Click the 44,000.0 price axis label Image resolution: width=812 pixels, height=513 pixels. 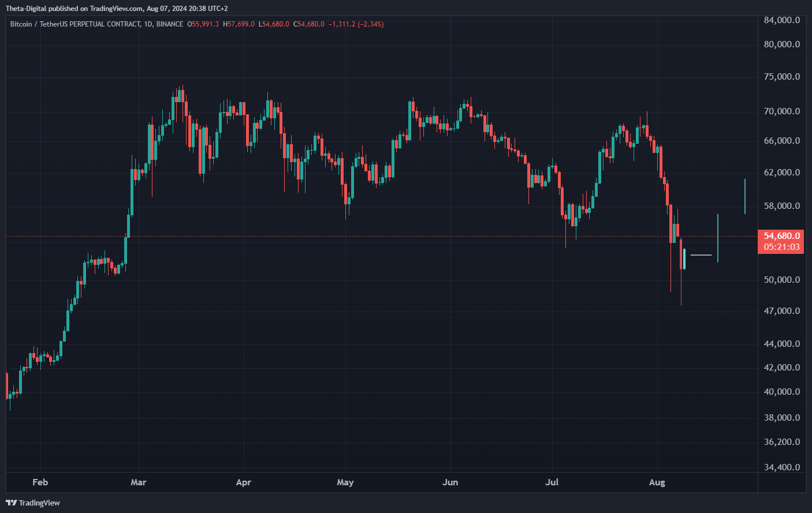(x=782, y=344)
